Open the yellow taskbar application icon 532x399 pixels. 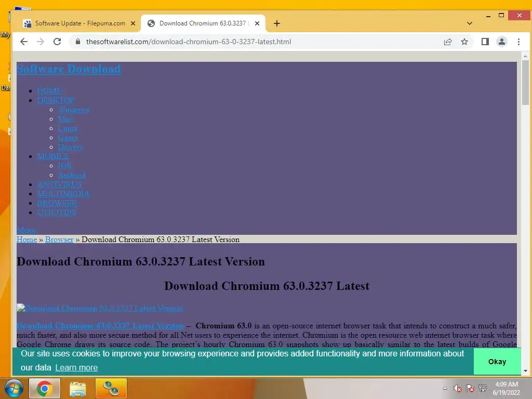coord(111,389)
